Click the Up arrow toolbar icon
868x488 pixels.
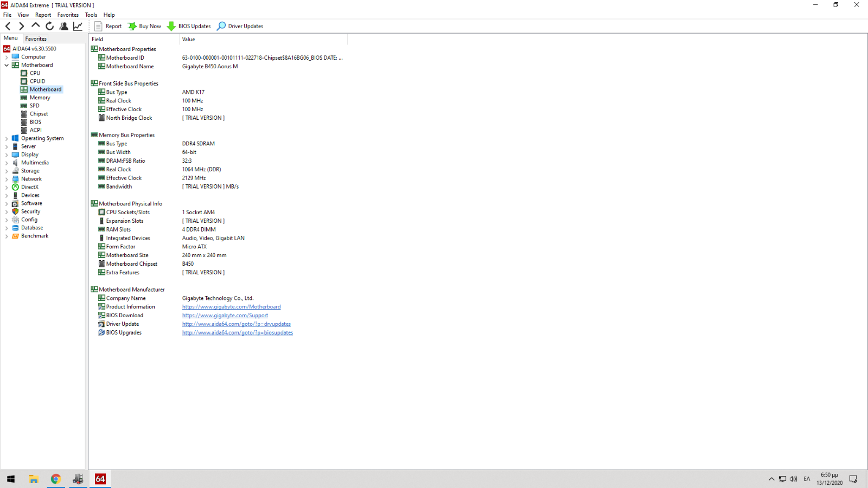[36, 25]
